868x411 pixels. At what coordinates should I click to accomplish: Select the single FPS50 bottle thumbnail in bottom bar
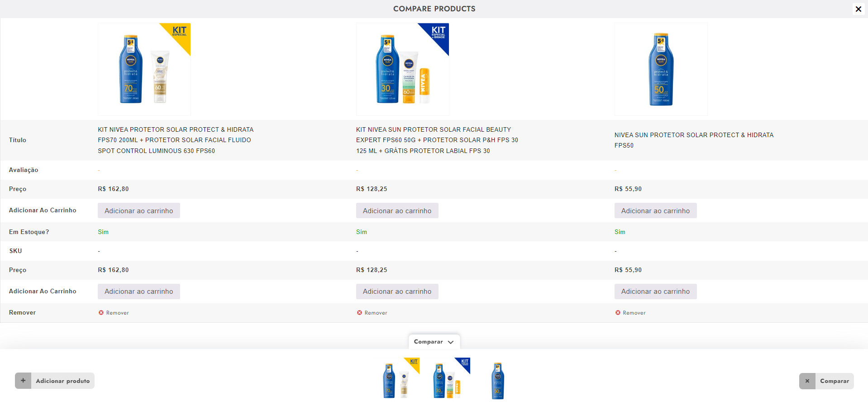(x=498, y=380)
